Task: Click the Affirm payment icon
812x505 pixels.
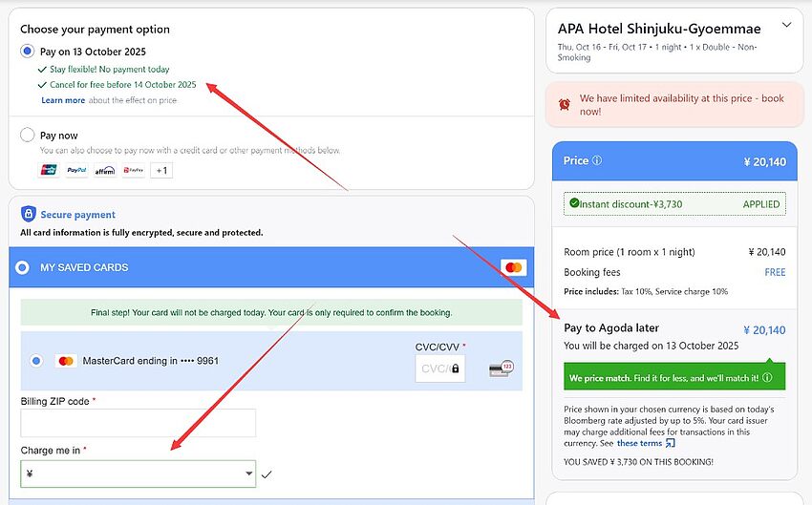Action: tap(105, 170)
